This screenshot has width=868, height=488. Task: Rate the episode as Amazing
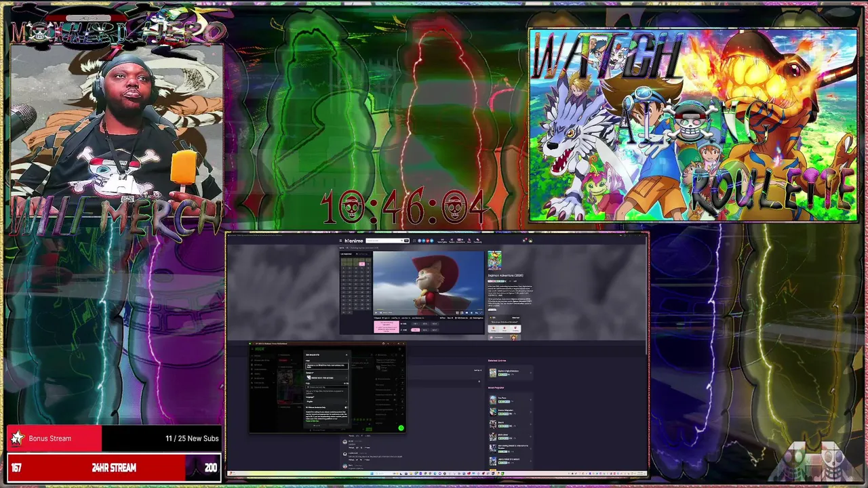coord(515,329)
